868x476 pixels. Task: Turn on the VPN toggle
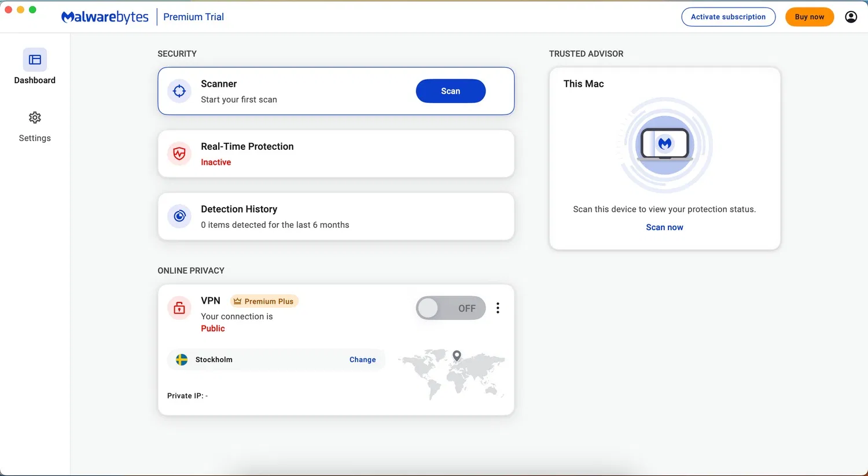(x=451, y=308)
